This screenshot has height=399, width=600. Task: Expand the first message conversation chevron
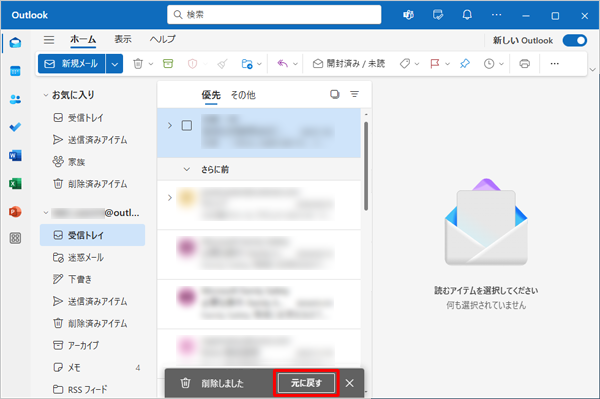[170, 125]
